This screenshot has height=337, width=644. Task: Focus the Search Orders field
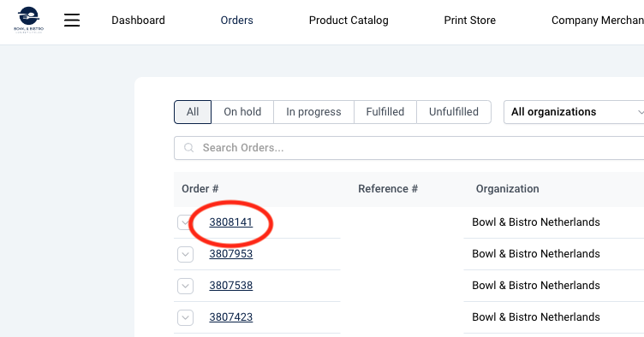[x=409, y=148]
